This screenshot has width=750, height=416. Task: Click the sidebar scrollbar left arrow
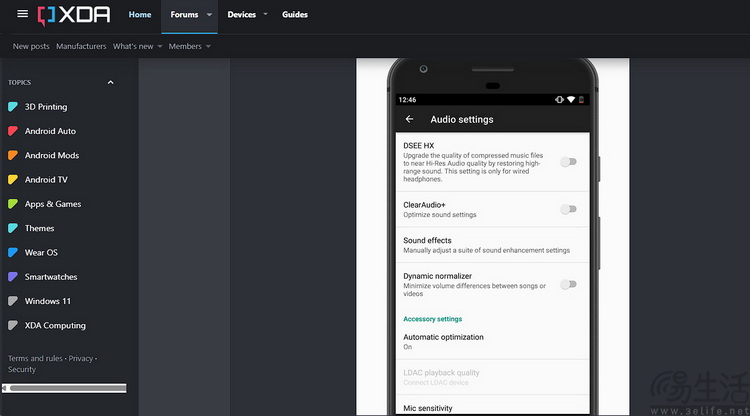coord(5,388)
